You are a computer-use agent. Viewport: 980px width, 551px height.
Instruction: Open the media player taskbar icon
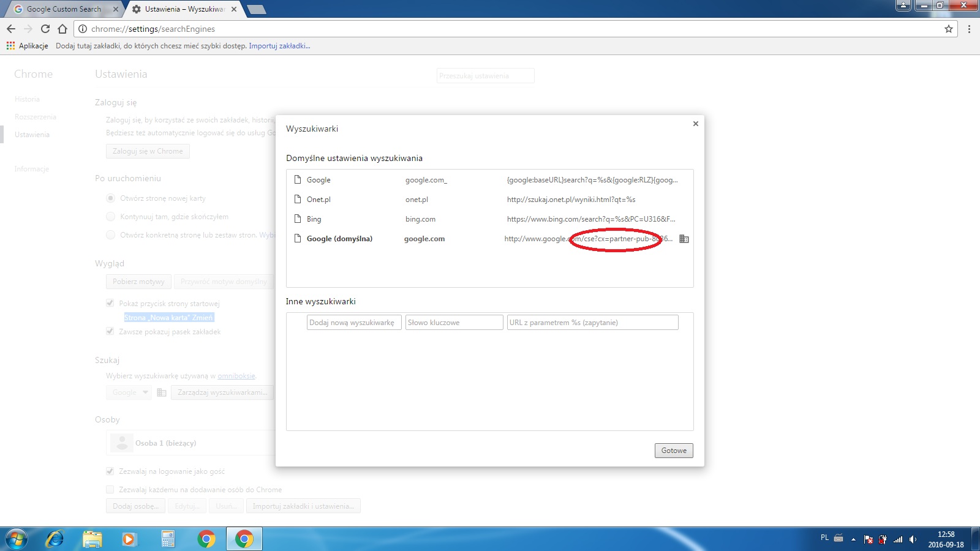point(129,539)
